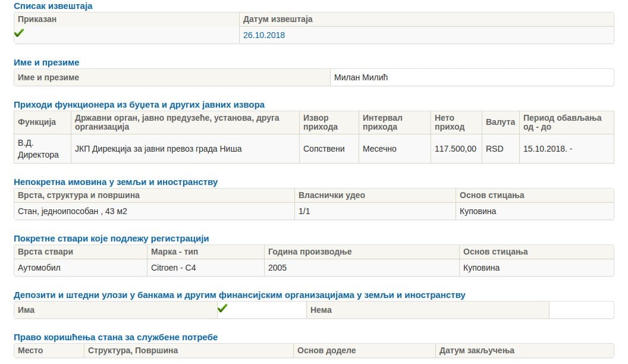Click the Аутомобил item type cell
628x364 pixels.
39,268
